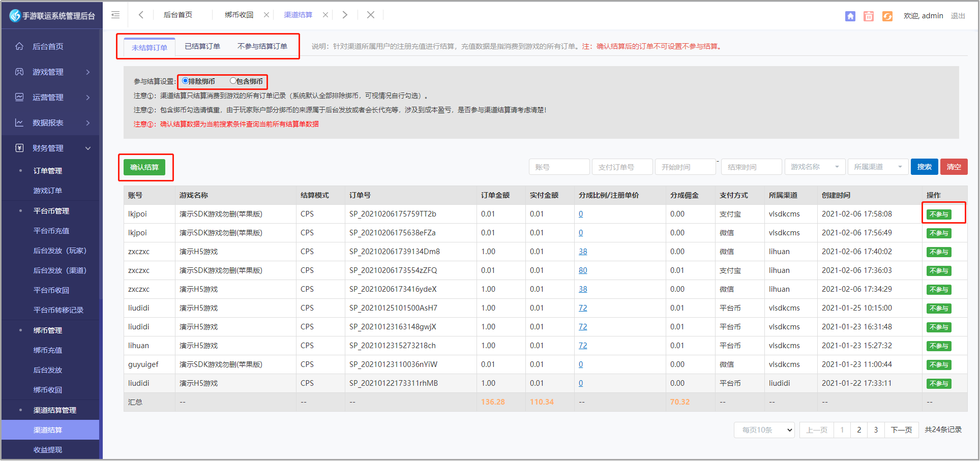
Task: Open the 每页10条 page size dropdown
Action: [x=764, y=430]
